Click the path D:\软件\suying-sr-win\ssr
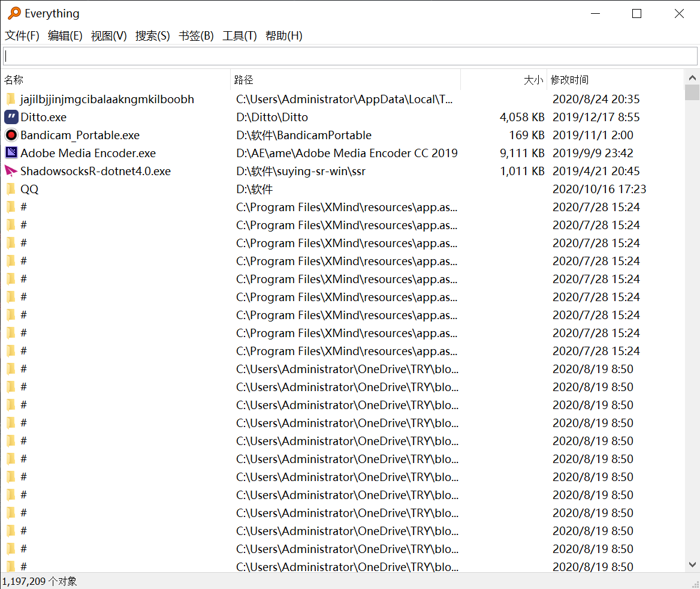This screenshot has width=700, height=589. pos(300,171)
